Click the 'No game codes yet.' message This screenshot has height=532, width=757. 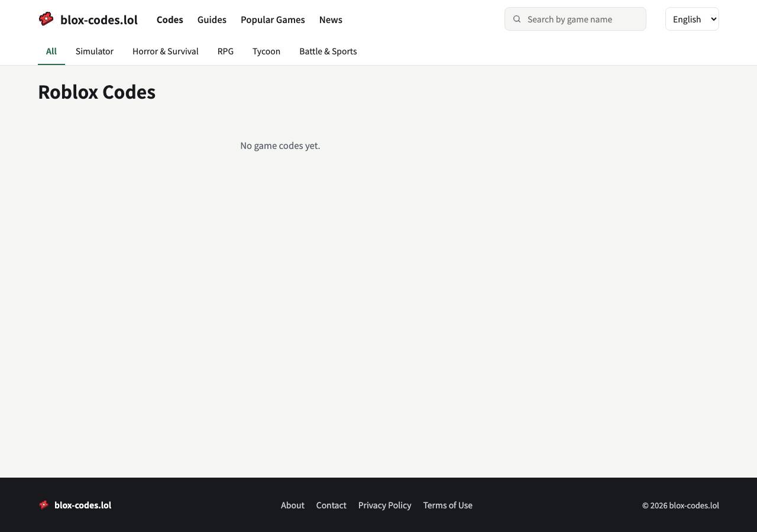tap(280, 145)
